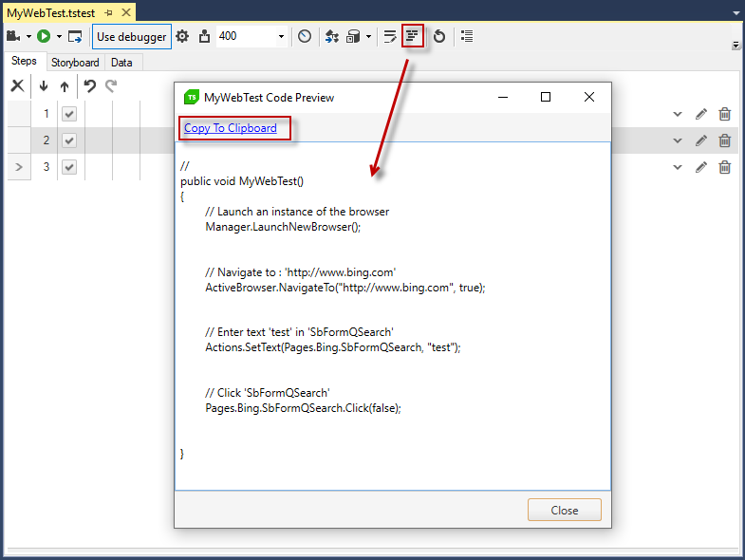Click the database cylinder icon
This screenshot has height=560, width=745.
click(353, 37)
